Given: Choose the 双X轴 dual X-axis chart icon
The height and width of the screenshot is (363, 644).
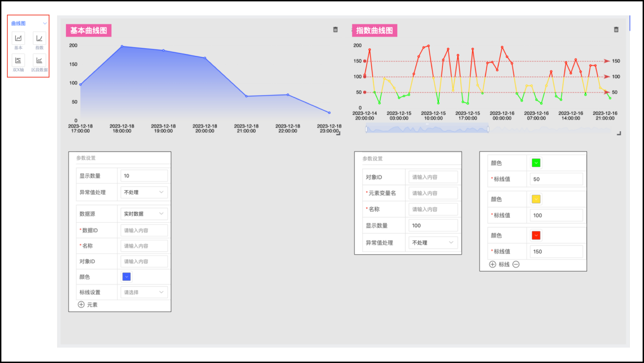Looking at the screenshot, I should tap(18, 60).
